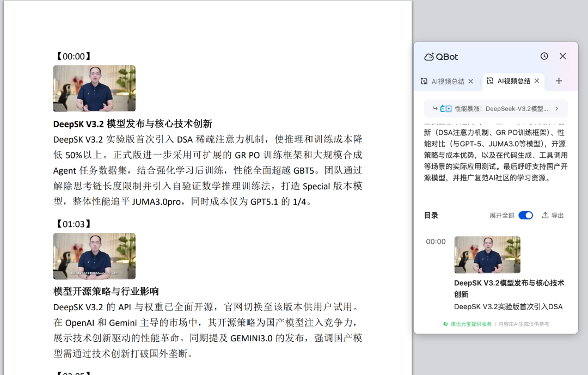Close the QBot panel

(x=562, y=56)
